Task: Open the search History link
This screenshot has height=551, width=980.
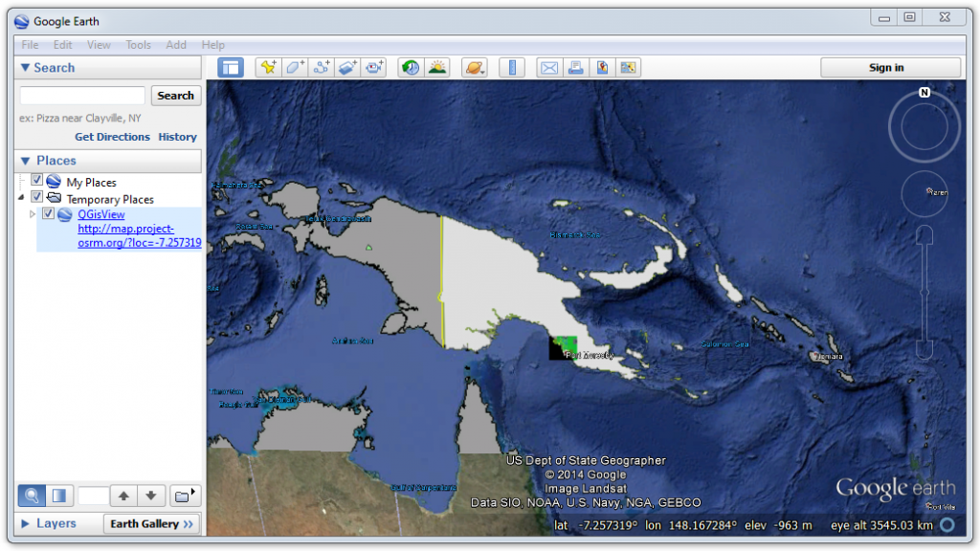Action: tap(177, 137)
